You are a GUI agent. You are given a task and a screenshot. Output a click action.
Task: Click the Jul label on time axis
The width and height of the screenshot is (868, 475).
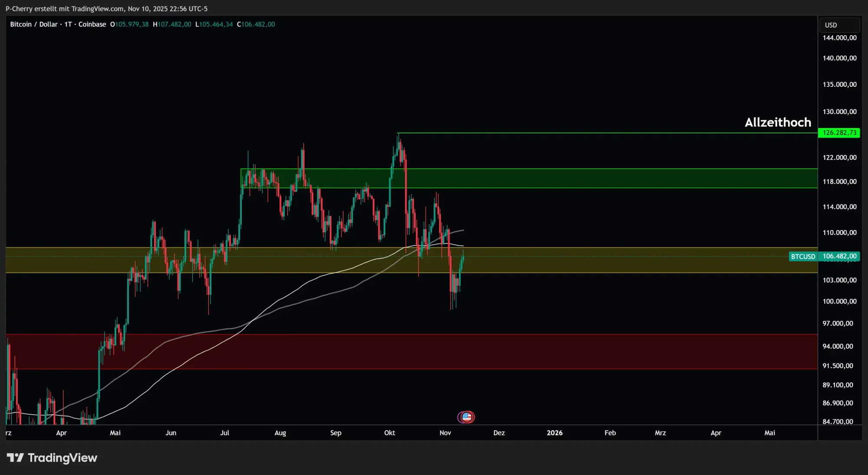click(224, 433)
